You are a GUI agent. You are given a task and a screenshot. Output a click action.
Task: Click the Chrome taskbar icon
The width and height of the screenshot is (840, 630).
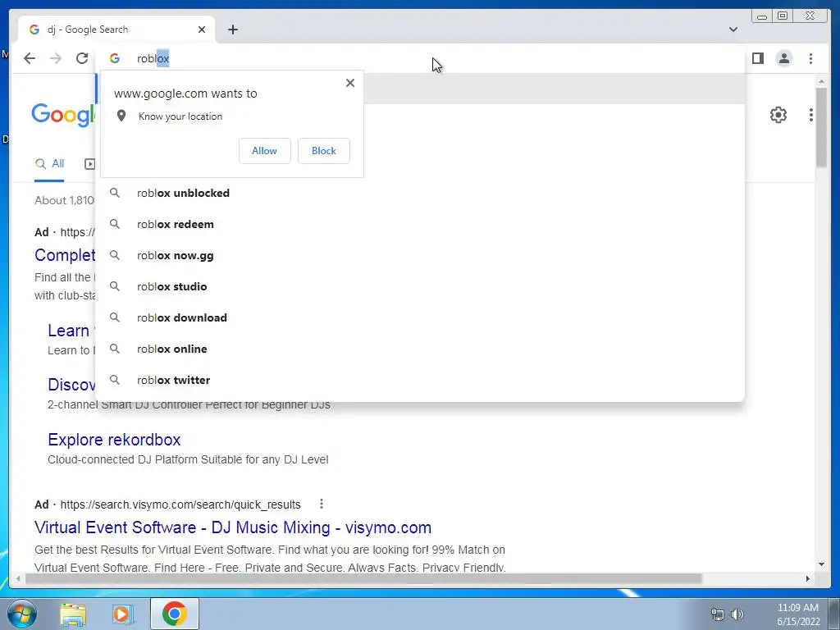175,614
